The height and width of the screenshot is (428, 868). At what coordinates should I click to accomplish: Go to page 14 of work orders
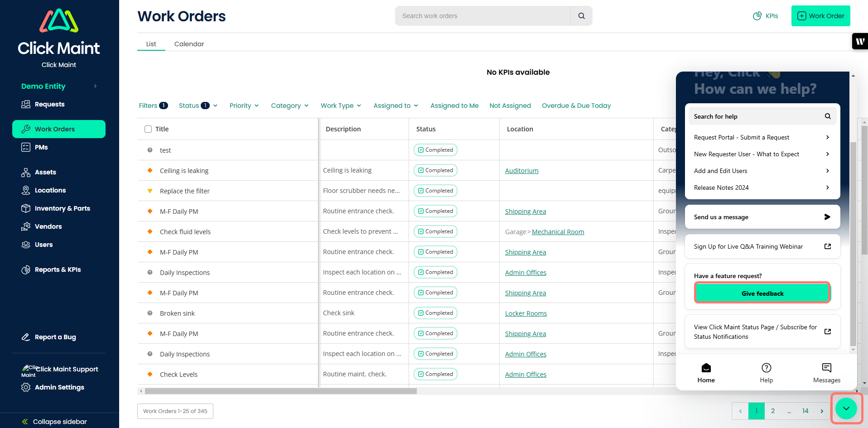(805, 411)
